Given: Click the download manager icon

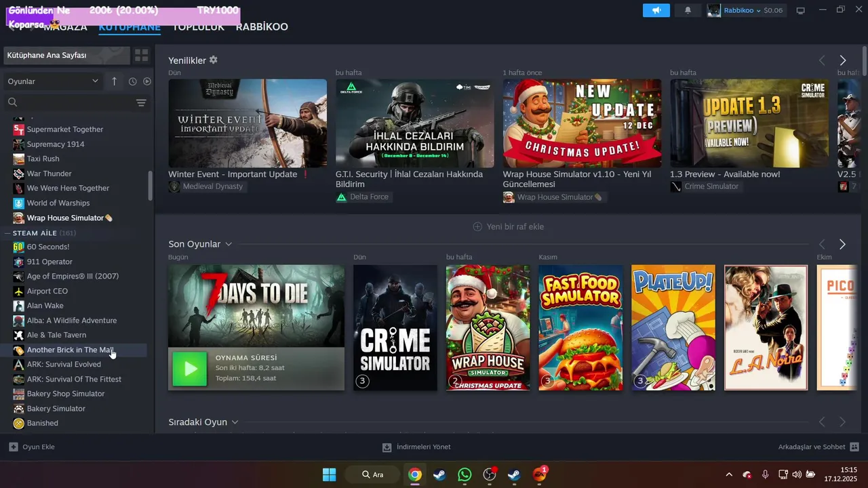Looking at the screenshot, I should (x=387, y=447).
